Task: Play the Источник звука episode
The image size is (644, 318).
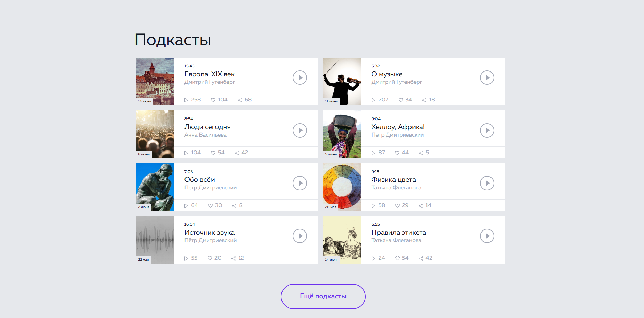Action: point(300,236)
